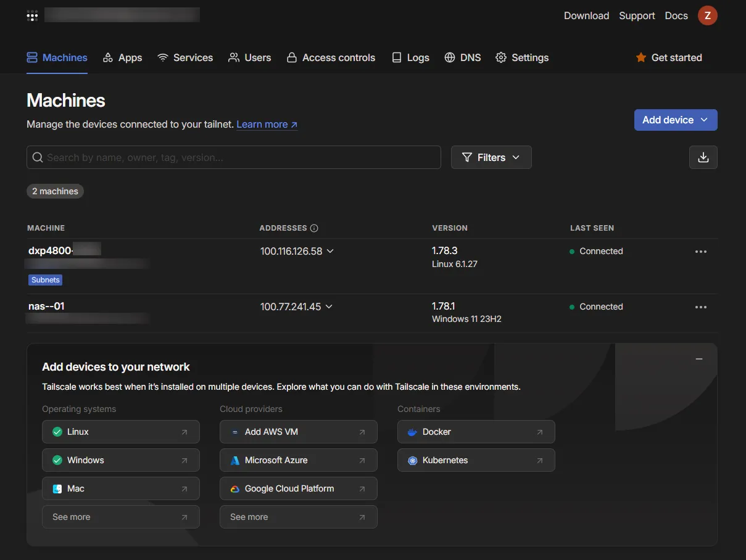
Task: Open the Filters dropdown
Action: tap(491, 157)
